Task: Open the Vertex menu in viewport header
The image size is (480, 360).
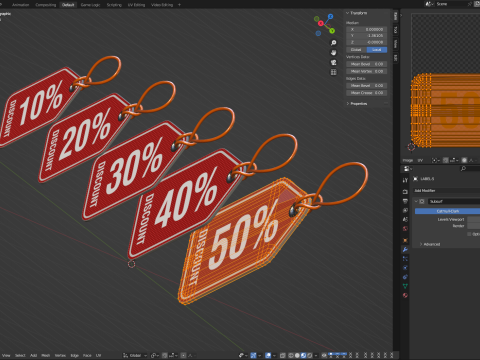Action: (60, 355)
